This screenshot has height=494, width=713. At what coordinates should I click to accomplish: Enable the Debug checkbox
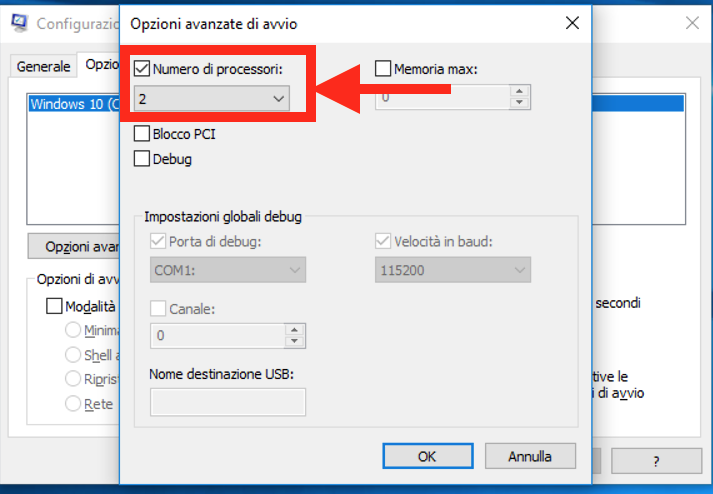pos(142,159)
